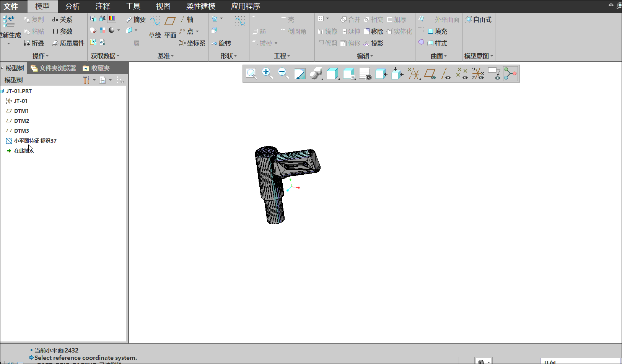Expand the 操作 group dropdown

pos(41,56)
